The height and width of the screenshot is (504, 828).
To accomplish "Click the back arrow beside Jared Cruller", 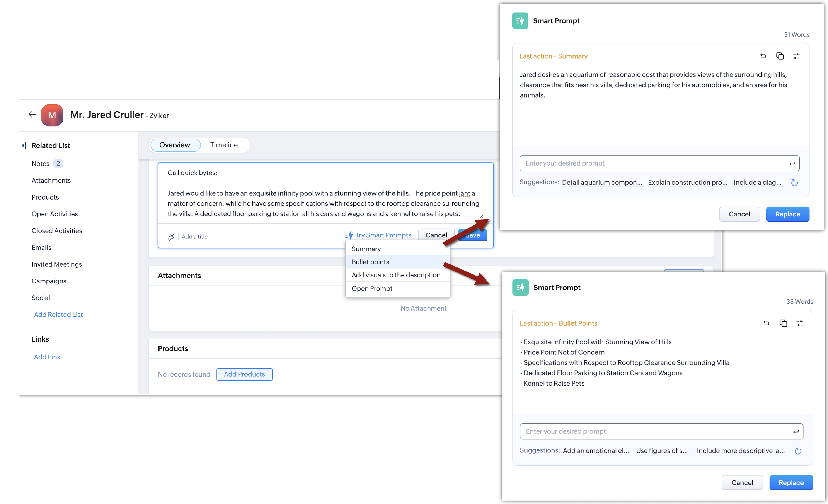I will click(32, 115).
